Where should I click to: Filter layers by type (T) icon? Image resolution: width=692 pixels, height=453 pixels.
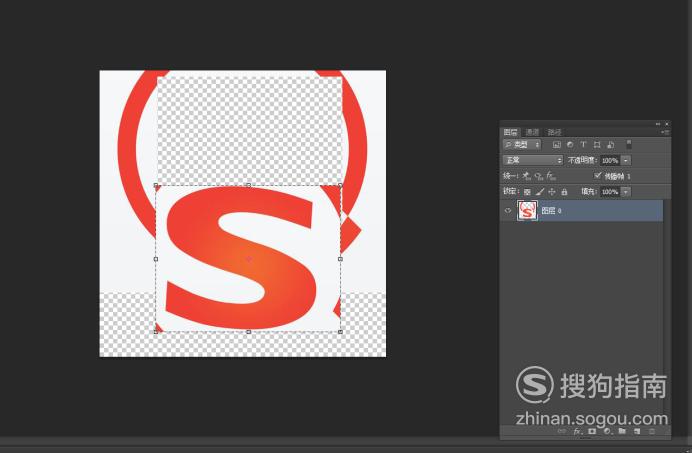tap(583, 144)
